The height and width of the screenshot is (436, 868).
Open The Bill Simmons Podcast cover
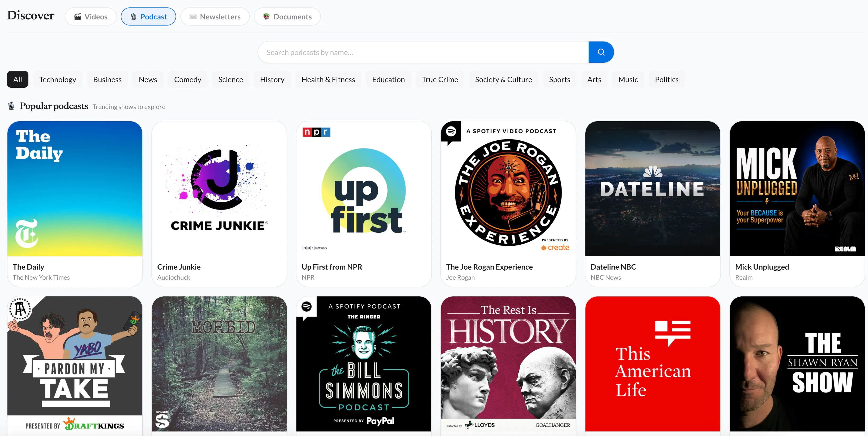pos(364,364)
